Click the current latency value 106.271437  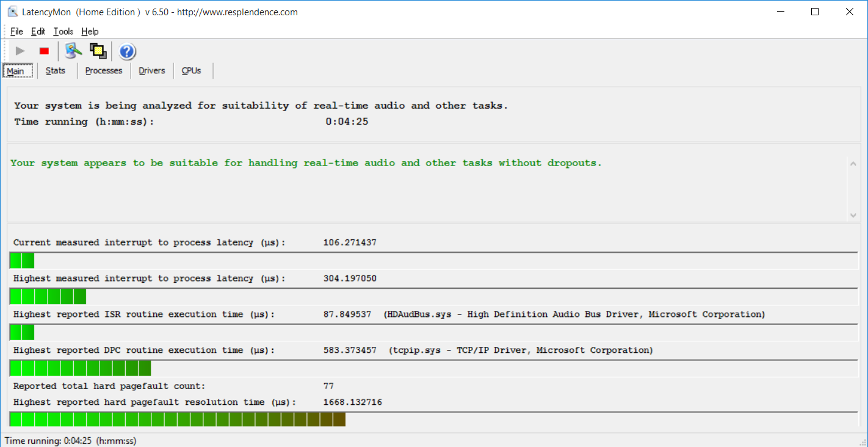click(350, 242)
